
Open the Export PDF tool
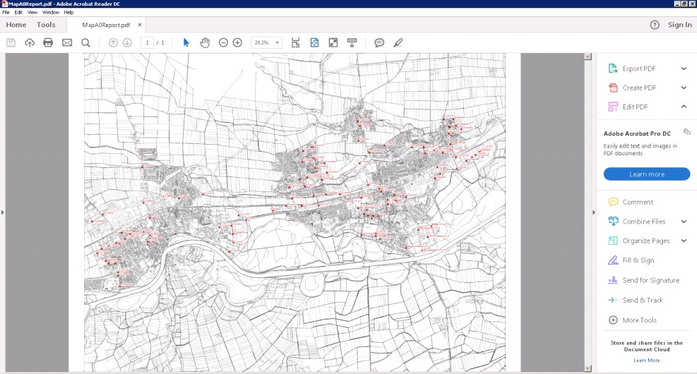(x=638, y=68)
